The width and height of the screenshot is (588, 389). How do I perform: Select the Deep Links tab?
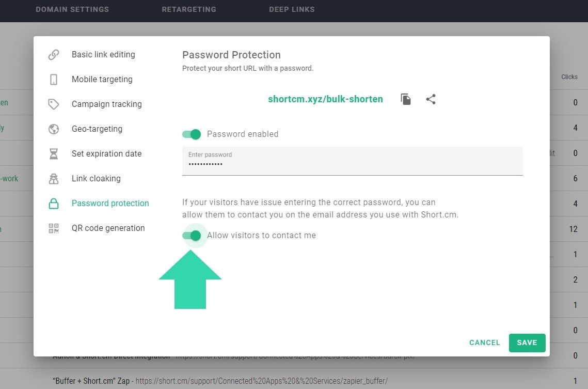tap(292, 9)
